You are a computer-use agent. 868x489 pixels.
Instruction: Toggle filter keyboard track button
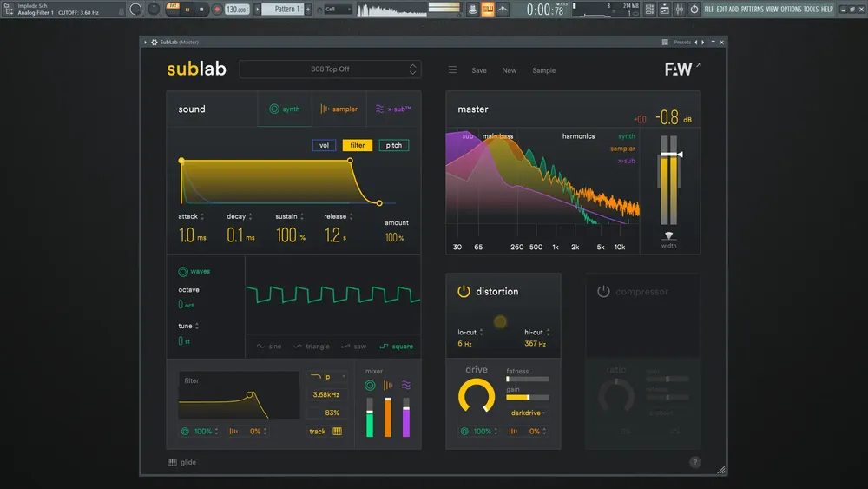coord(326,432)
